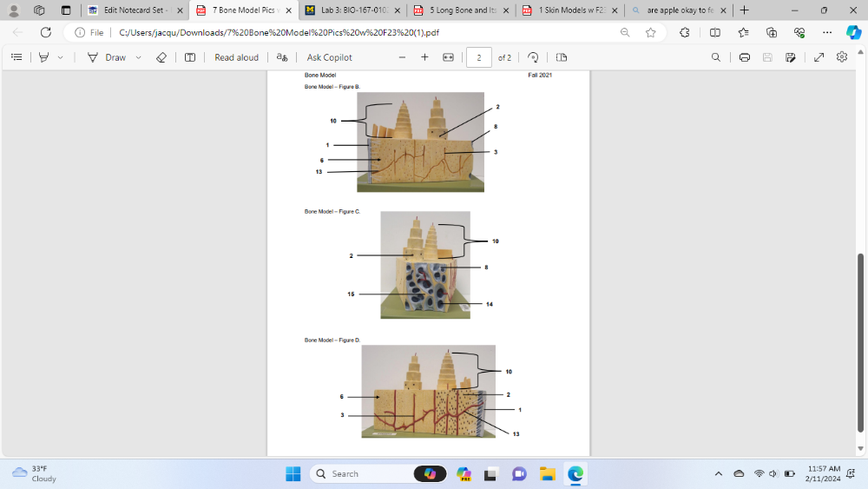Toggle the page view icon

[x=562, y=57]
